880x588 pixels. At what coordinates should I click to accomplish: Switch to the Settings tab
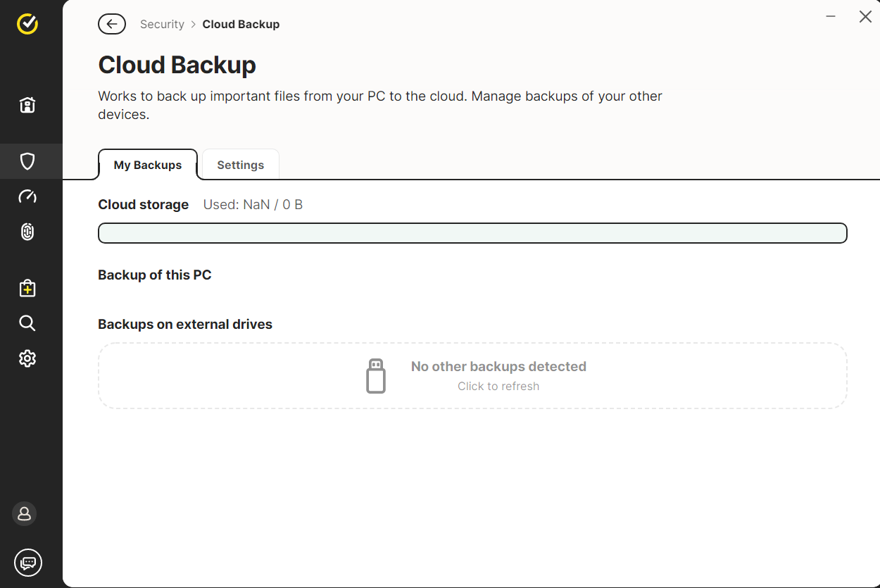[241, 165]
